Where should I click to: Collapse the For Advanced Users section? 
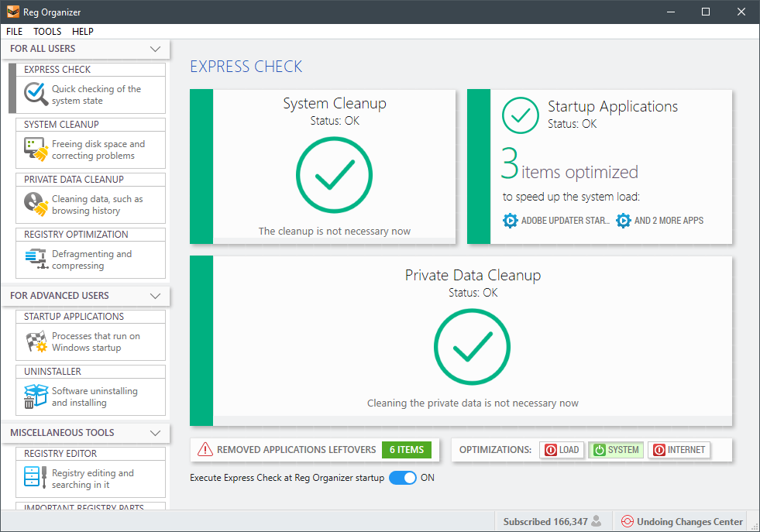pos(155,296)
